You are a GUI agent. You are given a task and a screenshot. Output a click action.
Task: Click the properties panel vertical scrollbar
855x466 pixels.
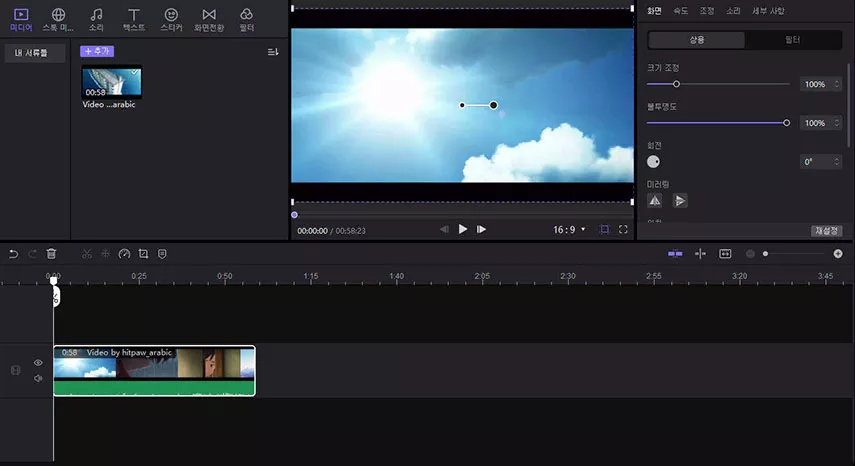(848, 105)
